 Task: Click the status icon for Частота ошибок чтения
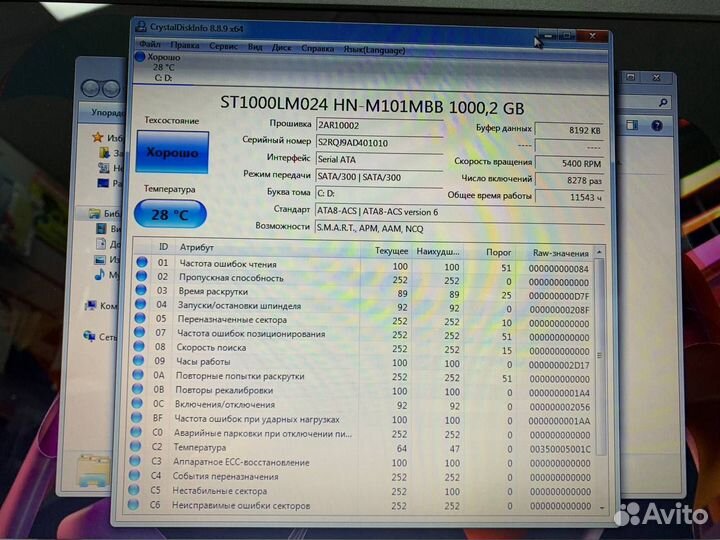point(142,262)
